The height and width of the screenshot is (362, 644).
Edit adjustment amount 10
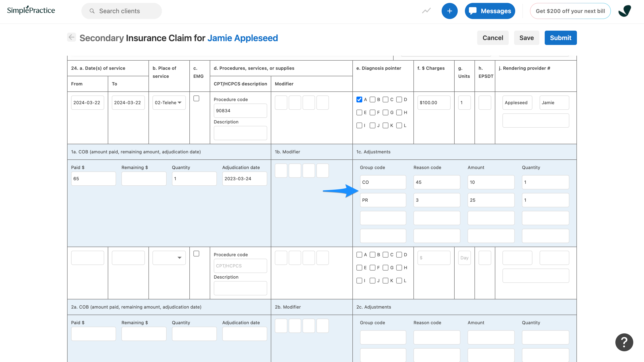pos(491,182)
